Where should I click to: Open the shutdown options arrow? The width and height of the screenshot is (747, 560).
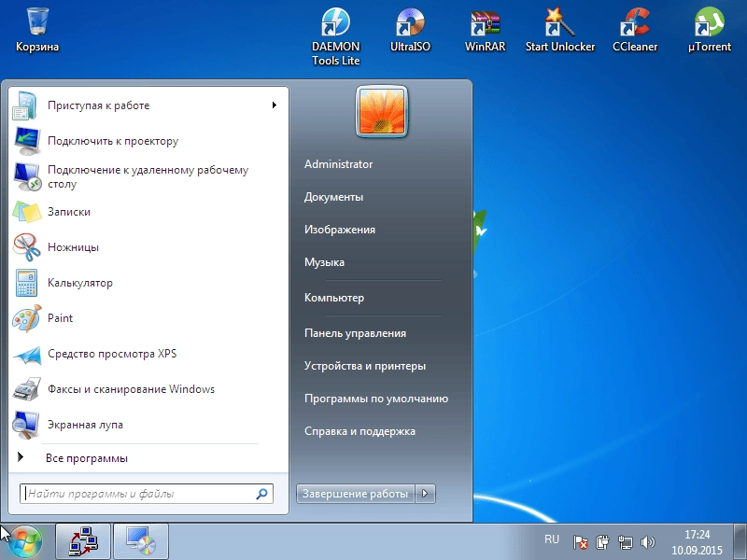425,494
